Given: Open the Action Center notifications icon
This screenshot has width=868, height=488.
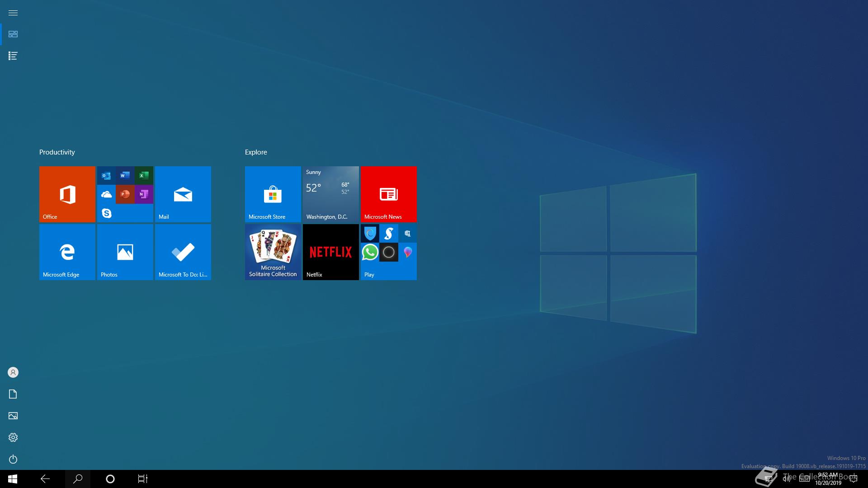Looking at the screenshot, I should [x=854, y=479].
